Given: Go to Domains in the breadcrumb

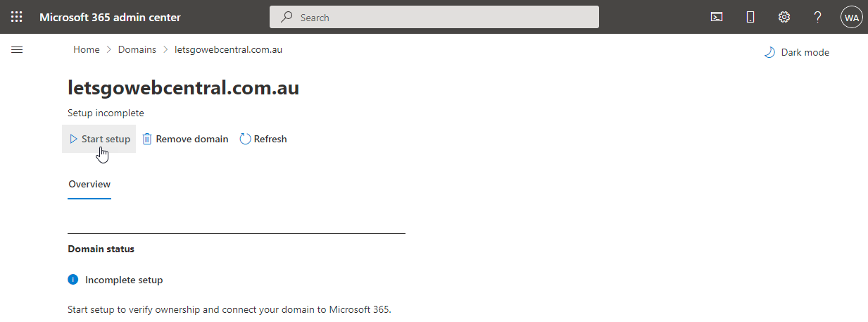Looking at the screenshot, I should point(137,49).
